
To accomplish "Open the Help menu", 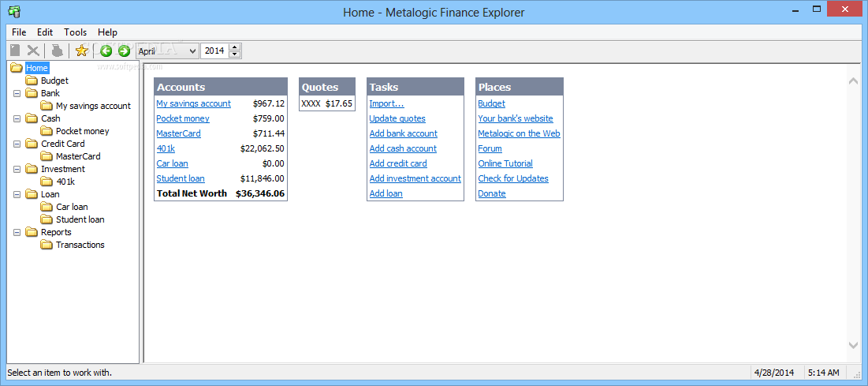I will 107,32.
